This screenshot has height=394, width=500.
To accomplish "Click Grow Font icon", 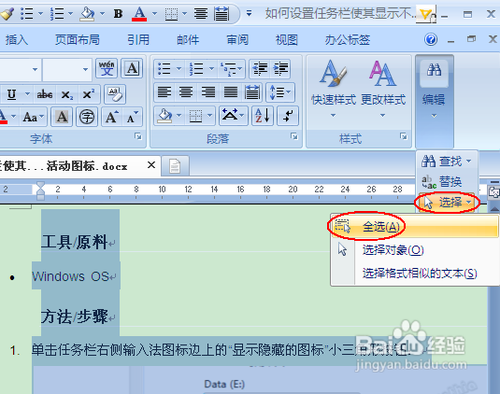I will pyautogui.click(x=112, y=117).
